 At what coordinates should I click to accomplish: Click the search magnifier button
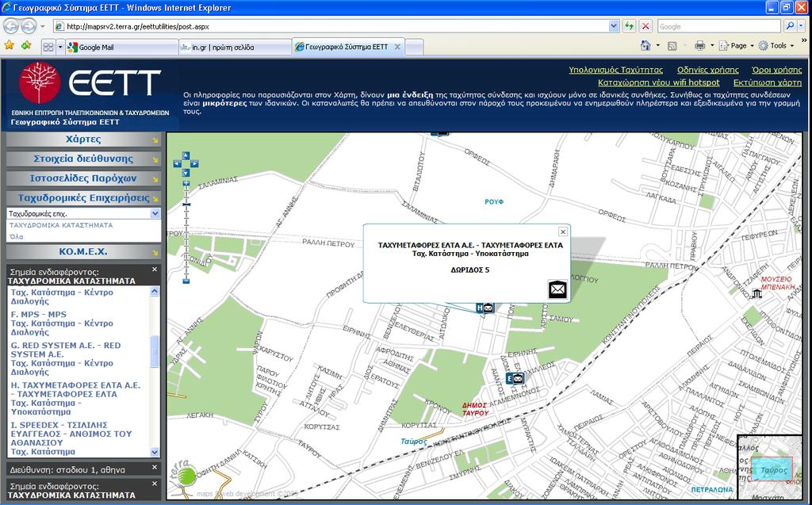coord(791,26)
